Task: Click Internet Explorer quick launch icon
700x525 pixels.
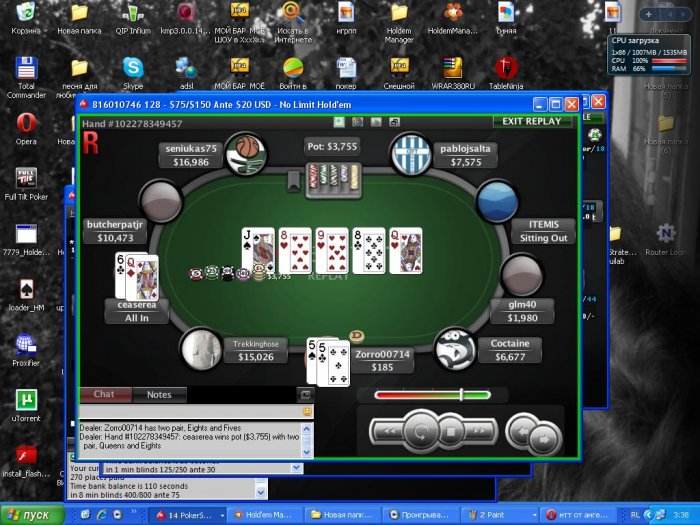Action: [x=101, y=515]
